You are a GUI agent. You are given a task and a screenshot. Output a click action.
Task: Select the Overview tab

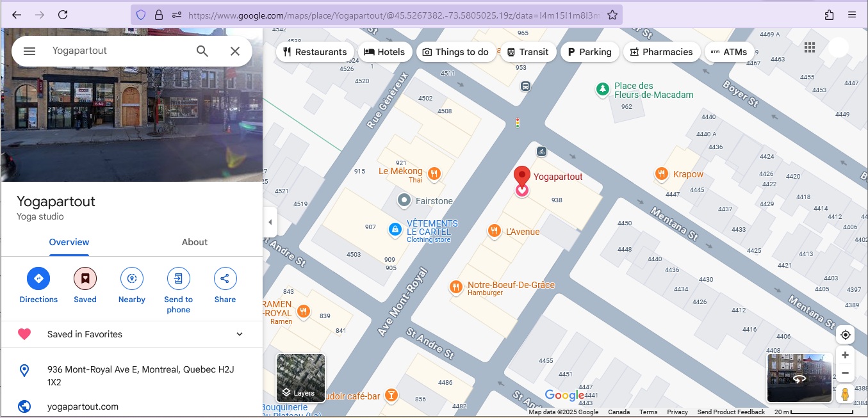[69, 242]
